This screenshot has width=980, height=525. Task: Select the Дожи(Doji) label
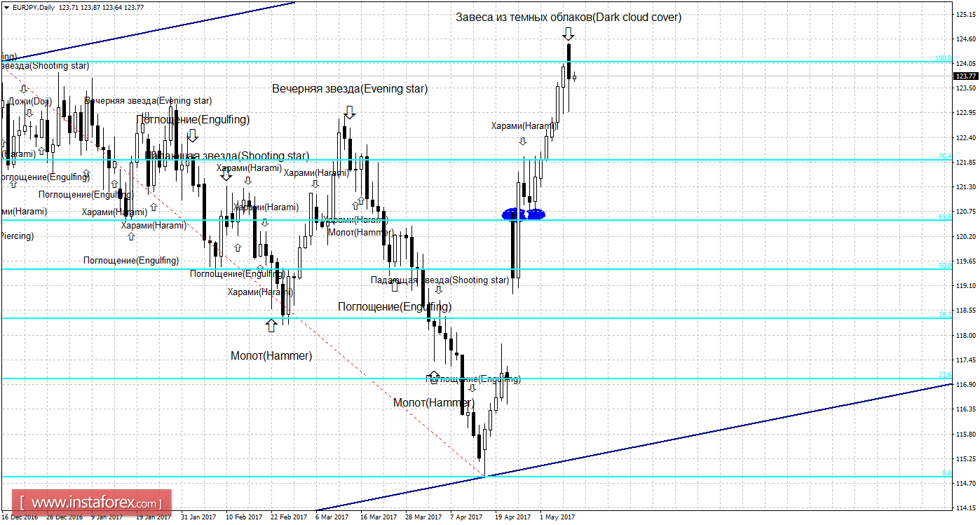[30, 102]
